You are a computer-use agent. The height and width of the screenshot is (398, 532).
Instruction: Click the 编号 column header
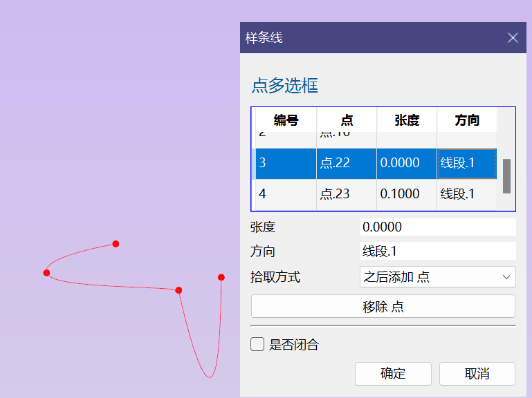(x=286, y=120)
